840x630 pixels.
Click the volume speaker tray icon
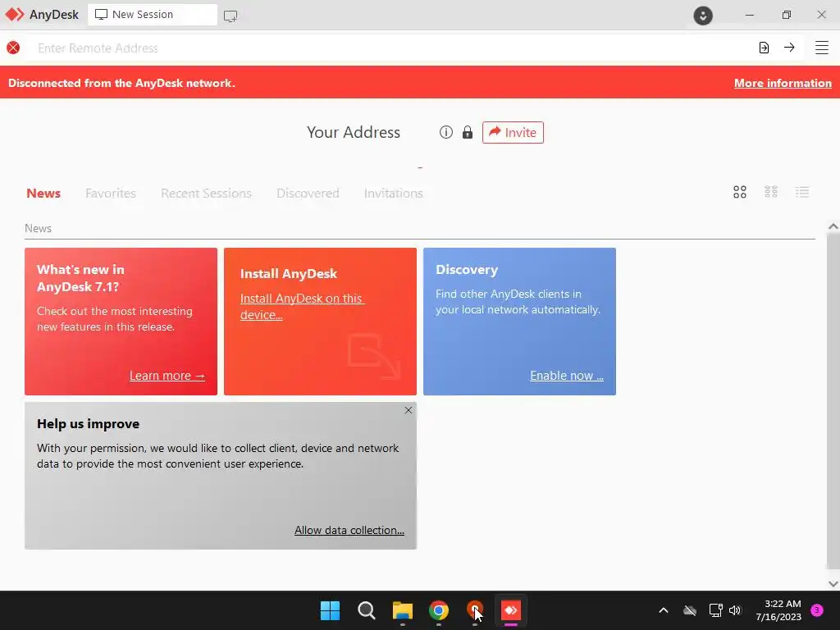(x=735, y=610)
